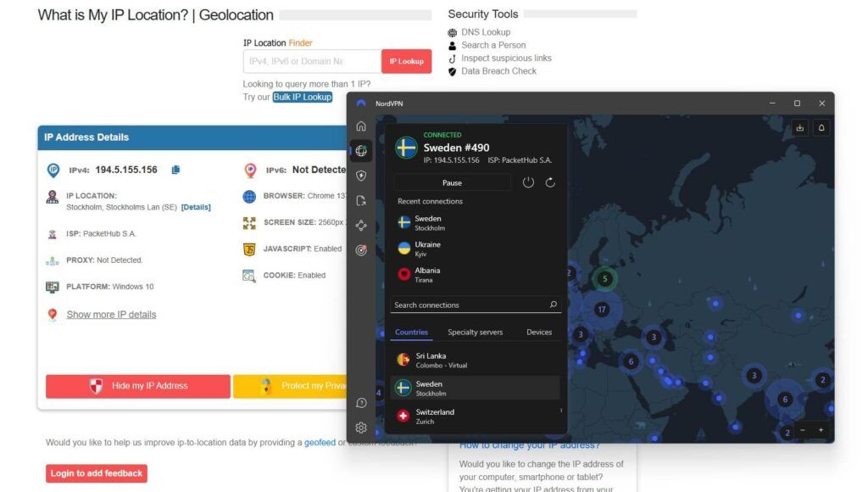This screenshot has width=868, height=492.
Task: Click the power disconnect icon
Action: [528, 182]
